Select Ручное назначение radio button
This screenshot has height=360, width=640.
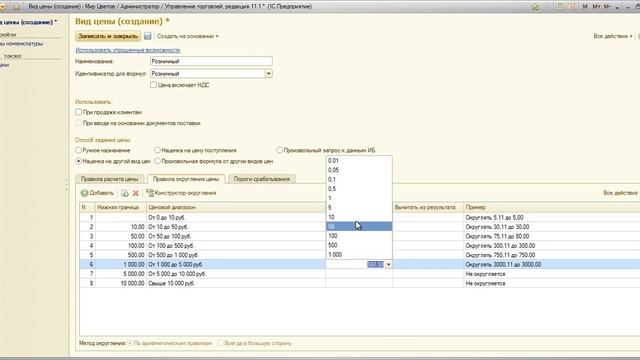click(78, 150)
